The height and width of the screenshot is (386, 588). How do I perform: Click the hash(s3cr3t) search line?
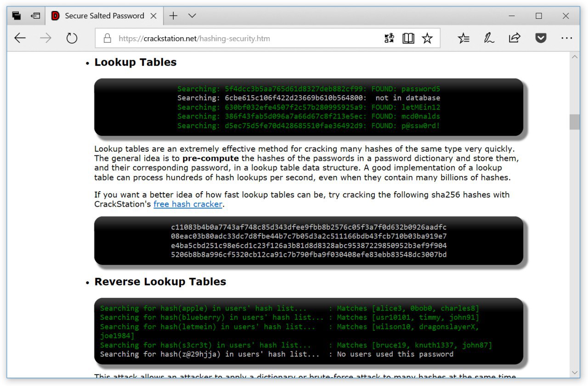click(x=296, y=345)
